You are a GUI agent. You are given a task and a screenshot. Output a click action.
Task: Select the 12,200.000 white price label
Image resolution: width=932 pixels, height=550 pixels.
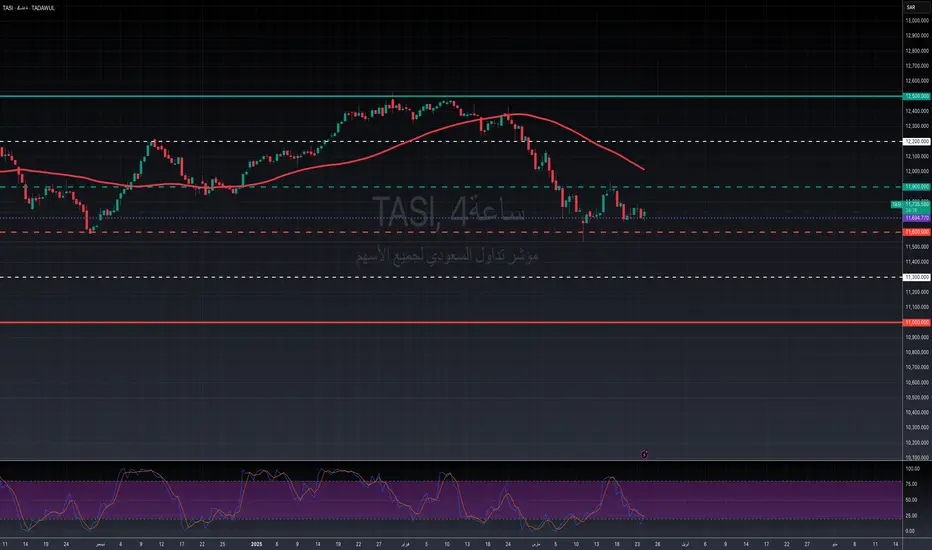point(917,142)
